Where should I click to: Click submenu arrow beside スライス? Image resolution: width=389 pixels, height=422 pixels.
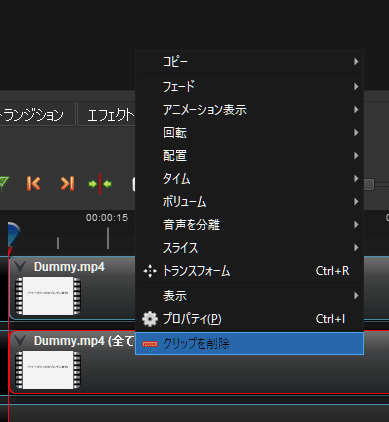356,248
